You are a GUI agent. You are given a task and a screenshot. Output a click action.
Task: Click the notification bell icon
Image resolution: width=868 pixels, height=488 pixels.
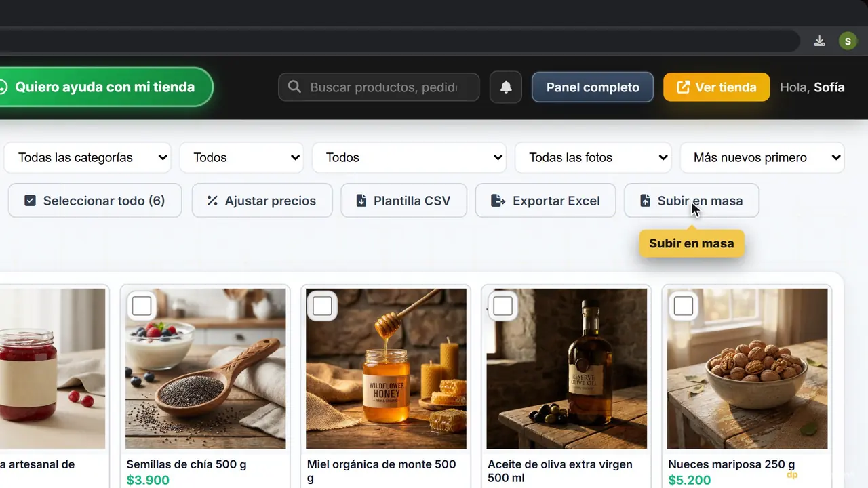[506, 87]
